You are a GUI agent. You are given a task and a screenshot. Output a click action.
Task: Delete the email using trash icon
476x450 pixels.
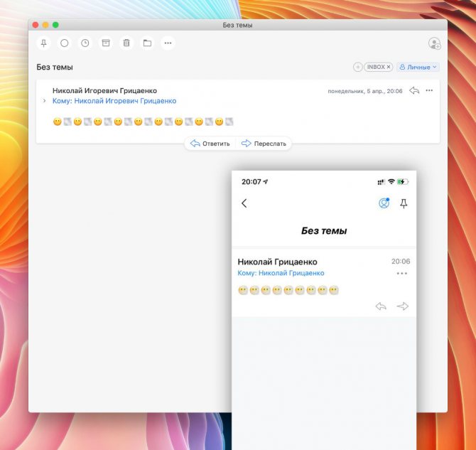(x=126, y=43)
